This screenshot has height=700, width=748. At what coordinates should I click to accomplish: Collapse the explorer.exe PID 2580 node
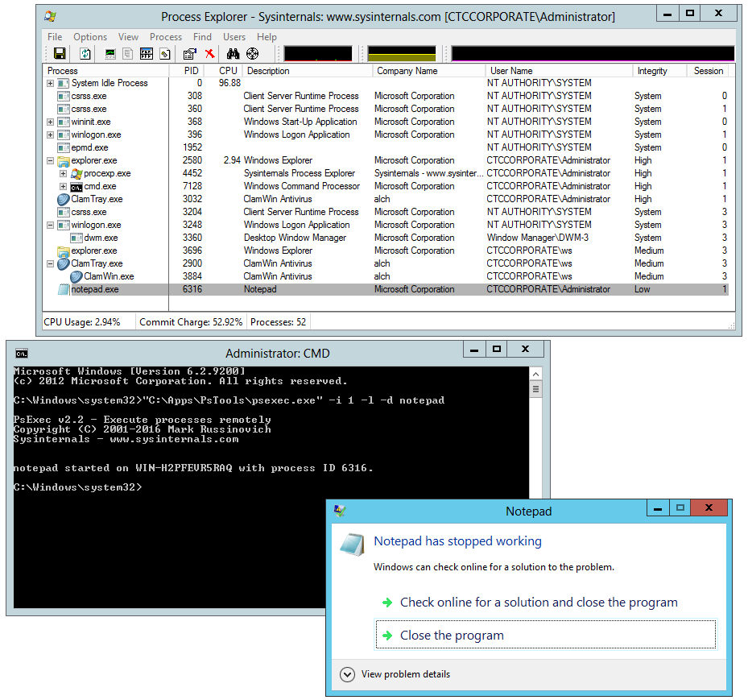(x=50, y=161)
